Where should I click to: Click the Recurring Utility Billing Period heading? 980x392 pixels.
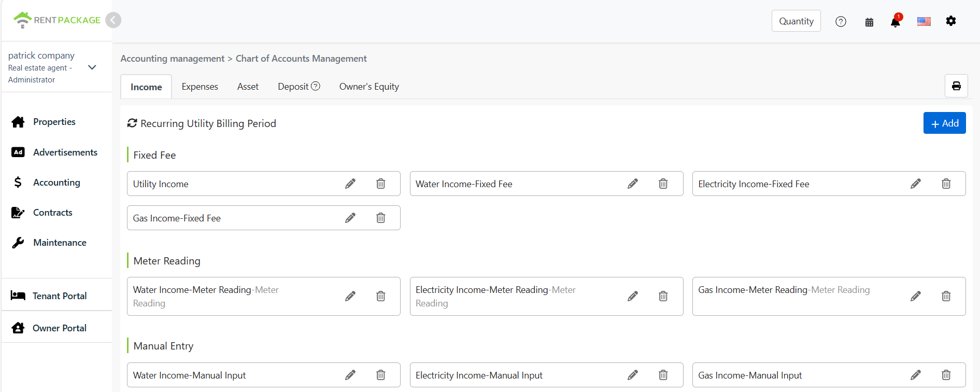click(x=208, y=123)
